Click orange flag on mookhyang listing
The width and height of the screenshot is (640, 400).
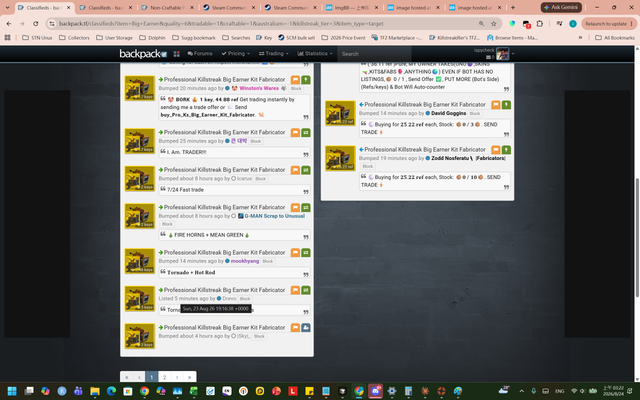[x=295, y=253]
